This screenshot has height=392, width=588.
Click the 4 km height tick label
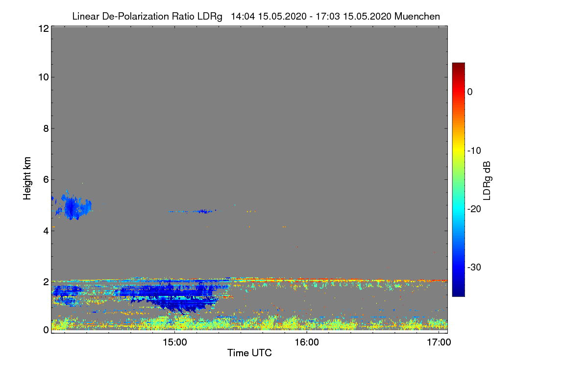click(45, 230)
